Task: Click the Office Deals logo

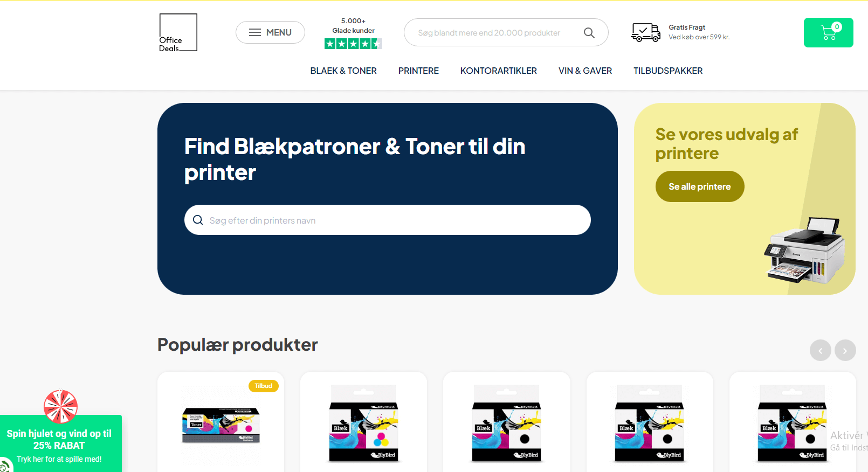Action: tap(178, 32)
